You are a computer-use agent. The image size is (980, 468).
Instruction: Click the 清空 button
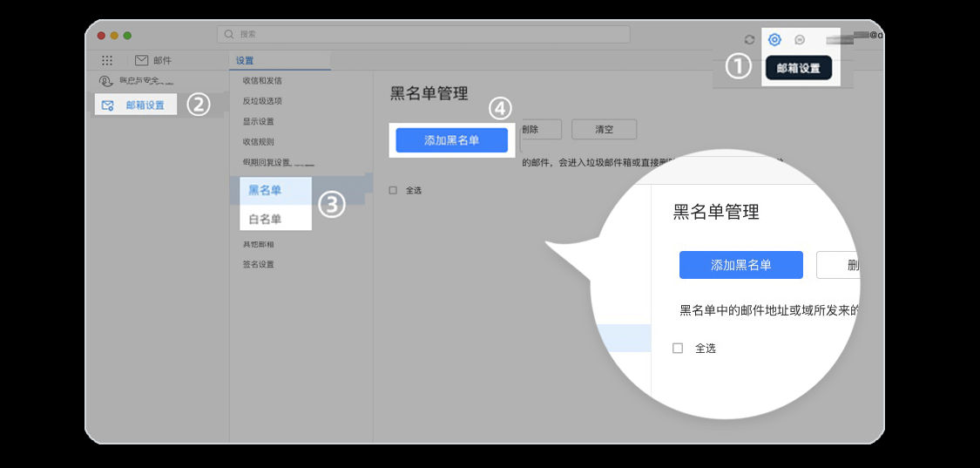point(604,129)
